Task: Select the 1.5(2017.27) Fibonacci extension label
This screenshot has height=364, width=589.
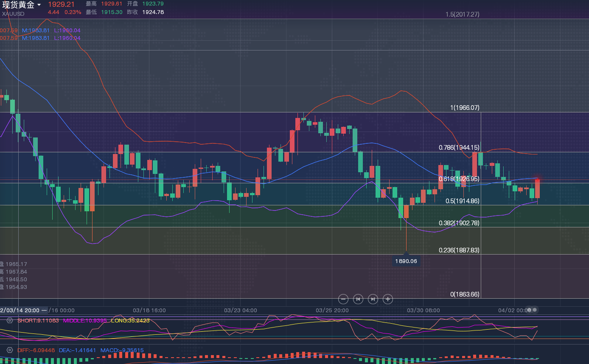Action: point(462,14)
